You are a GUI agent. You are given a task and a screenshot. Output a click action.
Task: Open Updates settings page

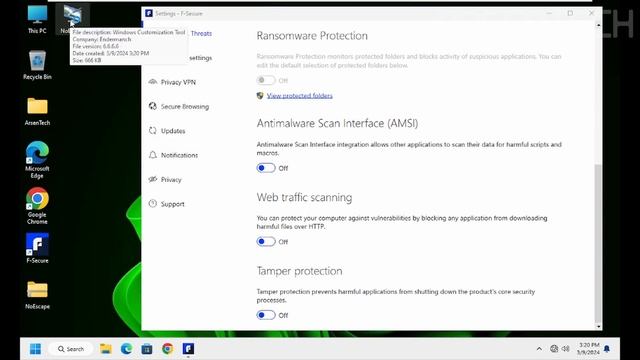173,131
